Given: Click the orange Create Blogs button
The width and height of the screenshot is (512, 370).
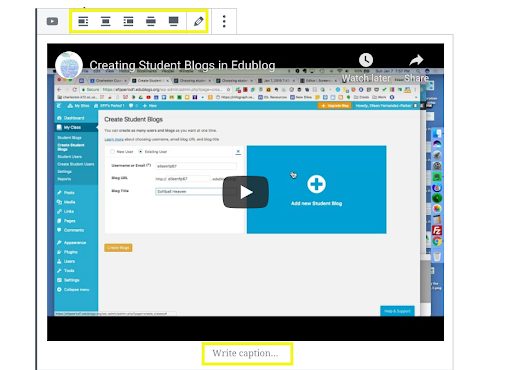Looking at the screenshot, I should (118, 248).
